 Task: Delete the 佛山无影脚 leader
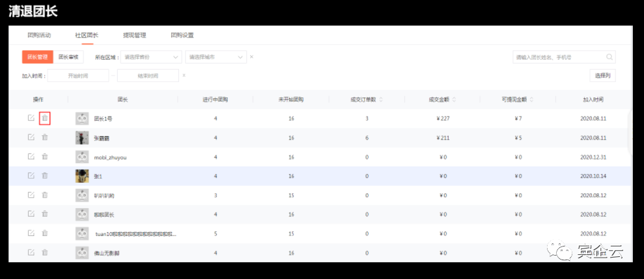45,252
